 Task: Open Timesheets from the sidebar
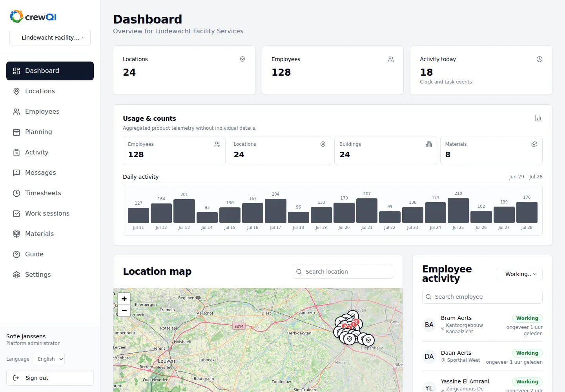(50, 193)
